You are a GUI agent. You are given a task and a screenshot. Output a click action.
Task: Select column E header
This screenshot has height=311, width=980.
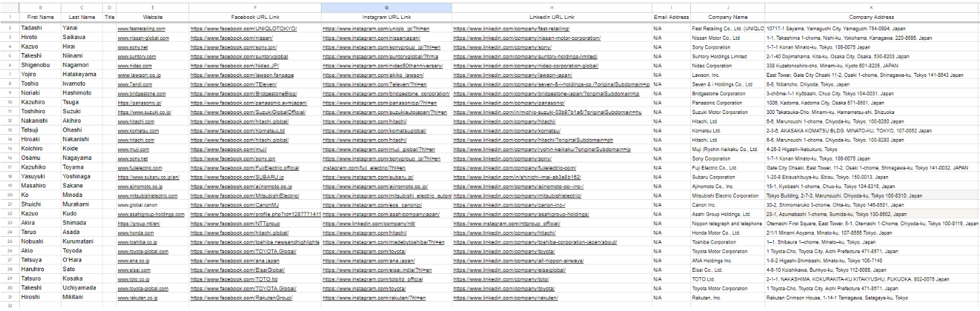point(153,7)
